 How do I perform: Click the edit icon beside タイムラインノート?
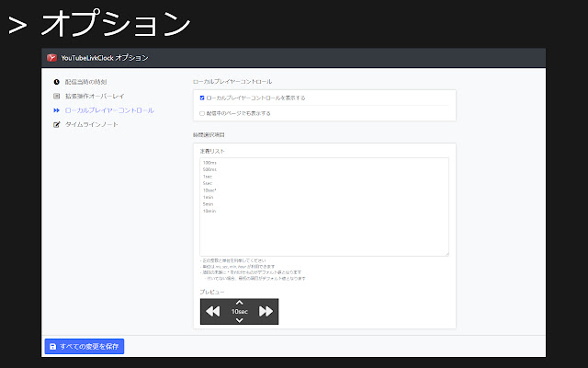tap(57, 124)
